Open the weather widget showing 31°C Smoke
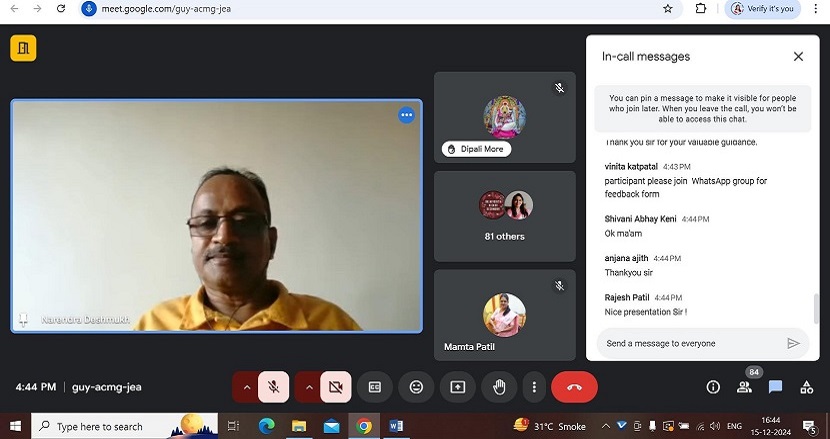The image size is (830, 439). pos(550,426)
